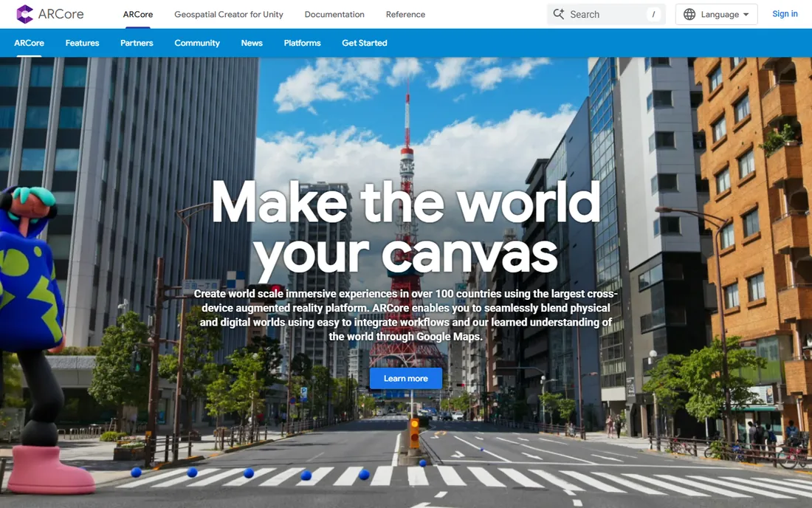812x508 pixels.
Task: Click the paragraph starting 'Create world scale immersive'
Action: [x=405, y=315]
